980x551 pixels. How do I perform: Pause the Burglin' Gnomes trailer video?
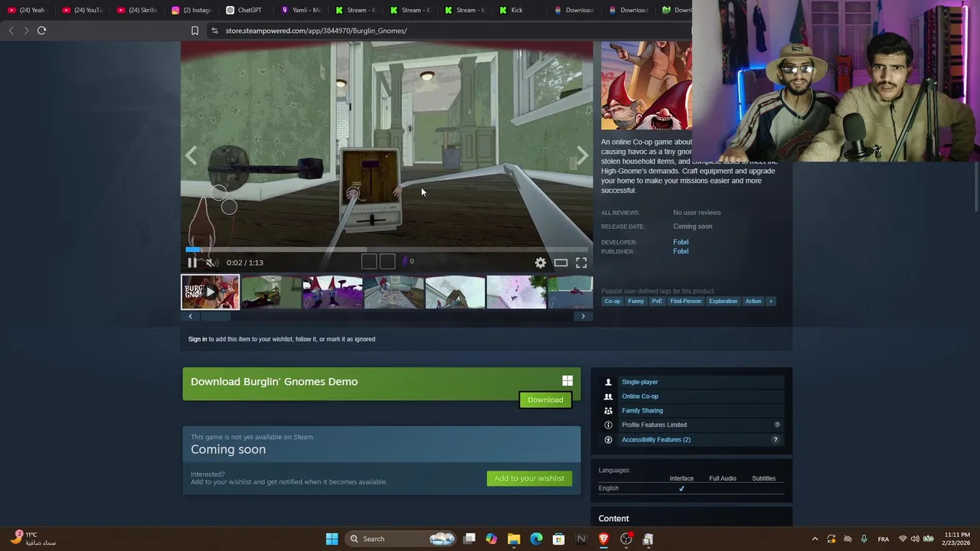192,262
